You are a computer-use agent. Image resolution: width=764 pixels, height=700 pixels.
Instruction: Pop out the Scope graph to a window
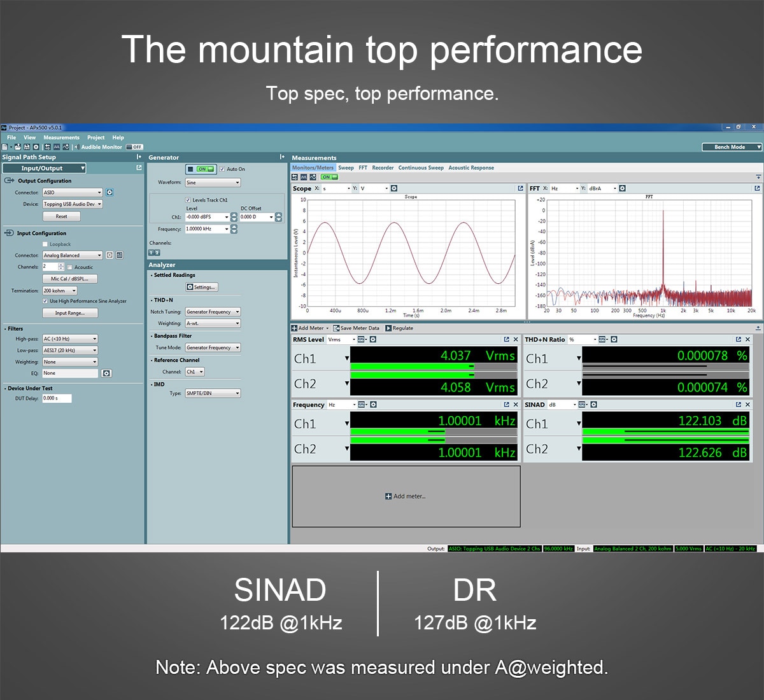(x=520, y=188)
